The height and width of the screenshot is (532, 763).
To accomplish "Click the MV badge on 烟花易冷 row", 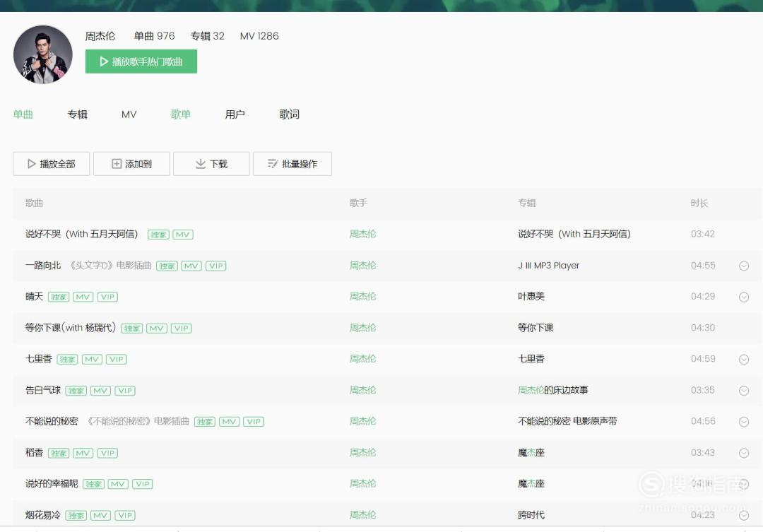I will (100, 516).
